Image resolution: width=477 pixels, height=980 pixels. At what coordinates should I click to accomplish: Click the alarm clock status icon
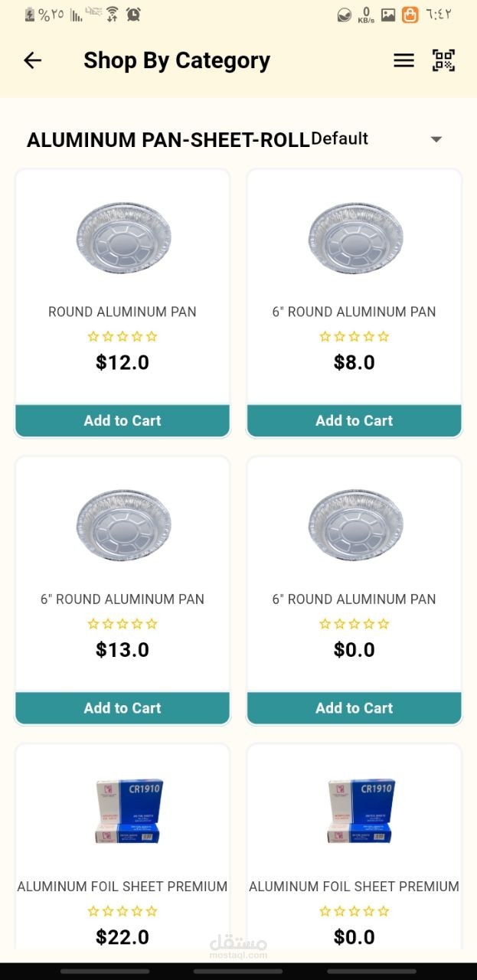pyautogui.click(x=134, y=14)
